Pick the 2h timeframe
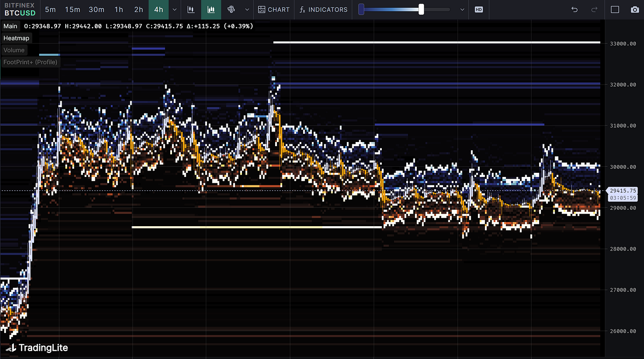The height and width of the screenshot is (359, 644). click(138, 9)
